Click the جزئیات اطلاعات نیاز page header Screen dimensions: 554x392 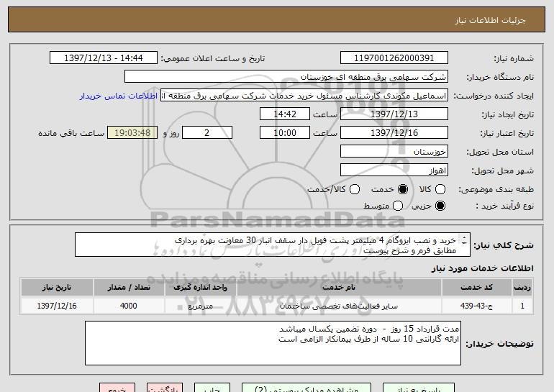click(x=490, y=20)
